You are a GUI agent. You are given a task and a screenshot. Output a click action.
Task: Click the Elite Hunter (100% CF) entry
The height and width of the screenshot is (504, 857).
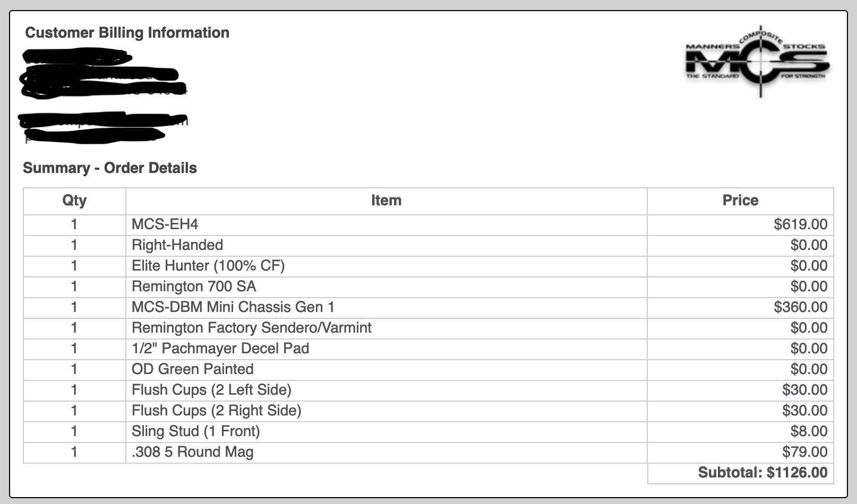point(208,266)
